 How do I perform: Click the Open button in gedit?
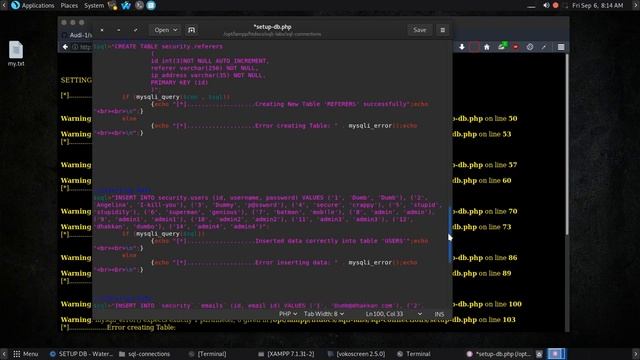pyautogui.click(x=162, y=30)
